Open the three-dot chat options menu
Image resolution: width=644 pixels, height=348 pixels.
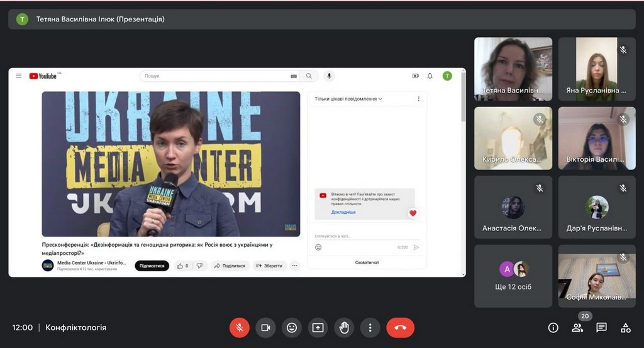point(419,99)
